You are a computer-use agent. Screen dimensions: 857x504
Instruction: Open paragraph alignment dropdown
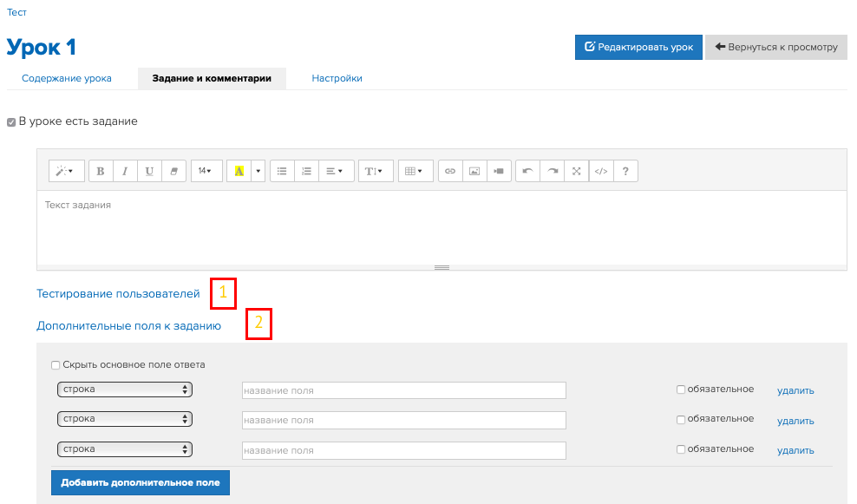[x=337, y=171]
